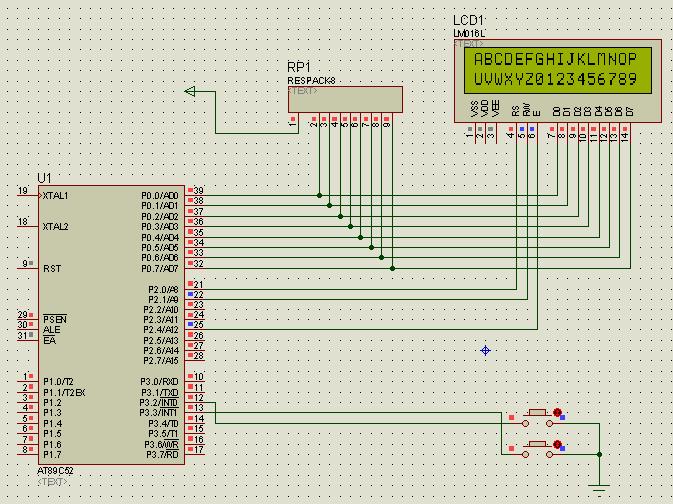The width and height of the screenshot is (673, 504).
Task: Click the P3.0/RXD pin label
Action: click(159, 382)
